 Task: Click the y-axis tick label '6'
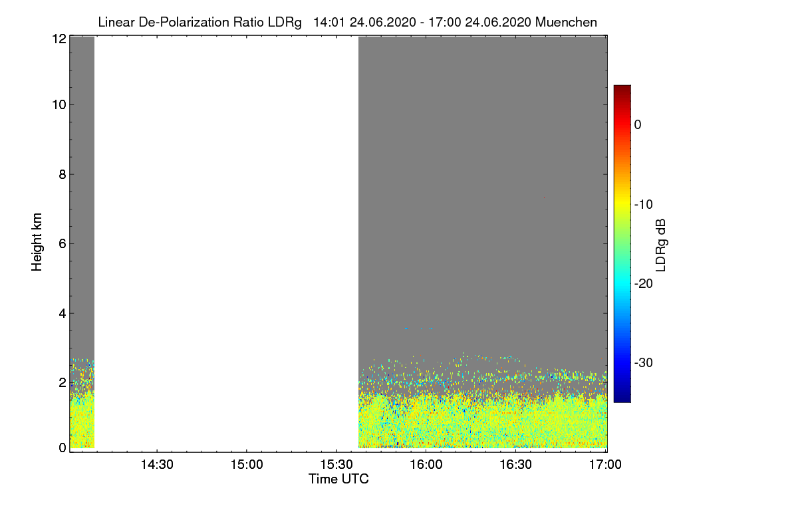pyautogui.click(x=62, y=243)
